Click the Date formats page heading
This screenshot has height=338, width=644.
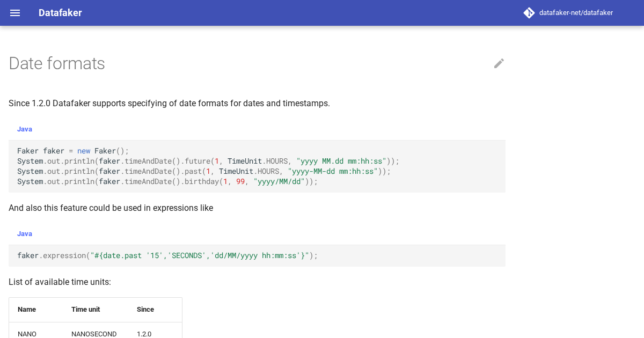pyautogui.click(x=57, y=64)
